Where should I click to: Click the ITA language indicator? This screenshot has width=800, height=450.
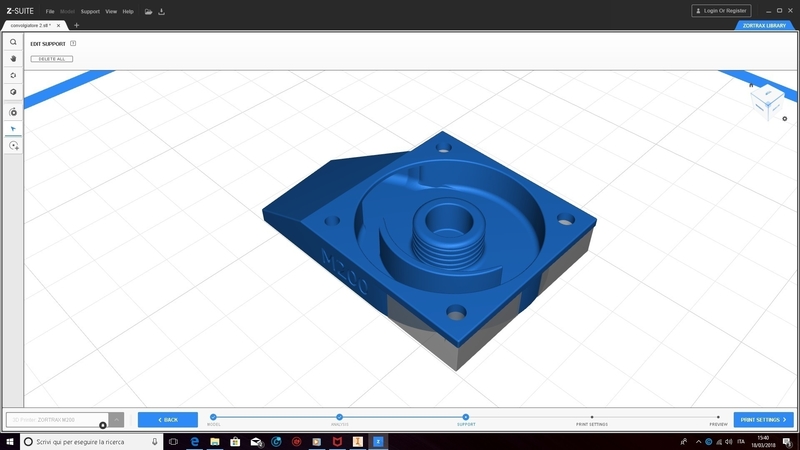pyautogui.click(x=741, y=442)
